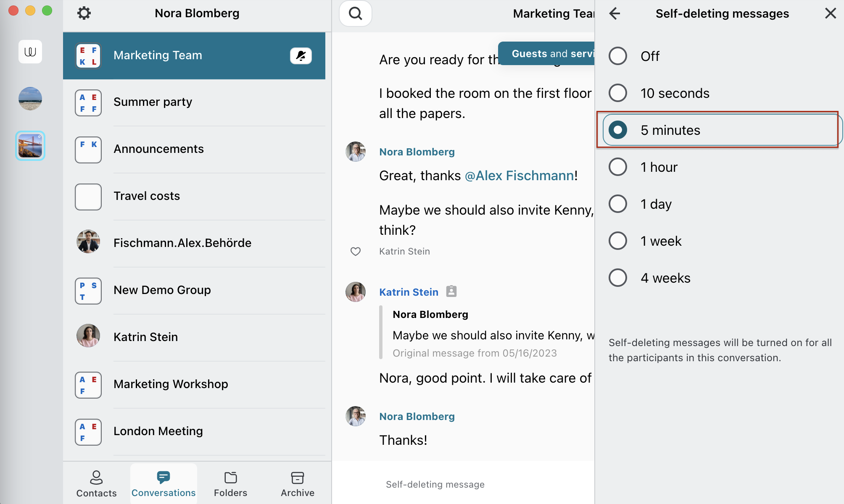
Task: Select the Golden Gate Bridge account avatar
Action: 30,145
